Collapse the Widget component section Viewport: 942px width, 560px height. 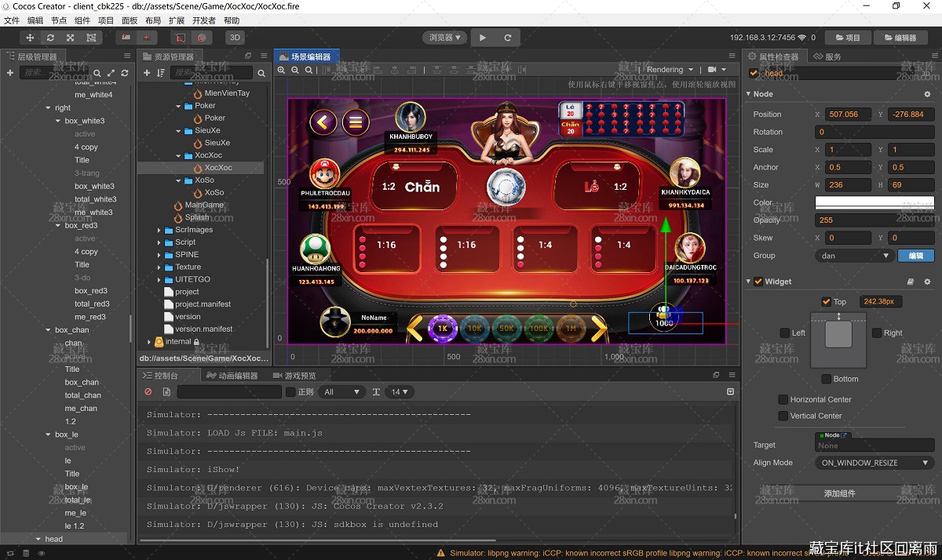749,282
